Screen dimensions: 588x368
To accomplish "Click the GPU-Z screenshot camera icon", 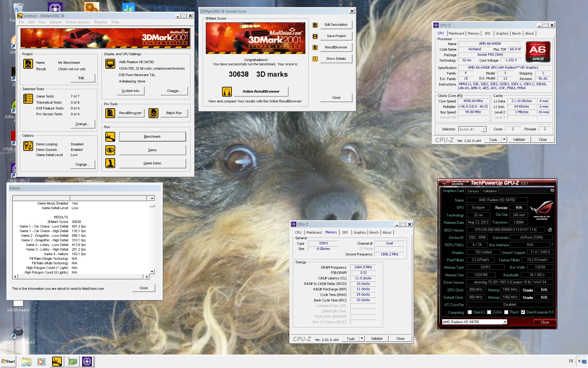I will coord(552,190).
